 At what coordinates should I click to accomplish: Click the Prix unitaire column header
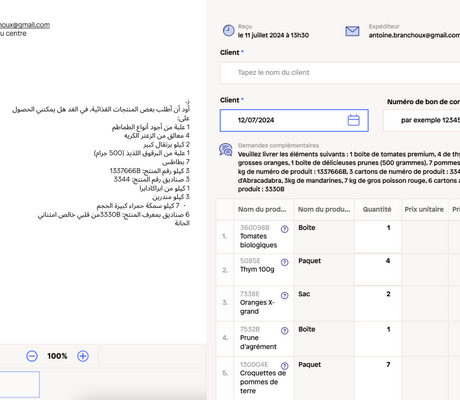424,209
